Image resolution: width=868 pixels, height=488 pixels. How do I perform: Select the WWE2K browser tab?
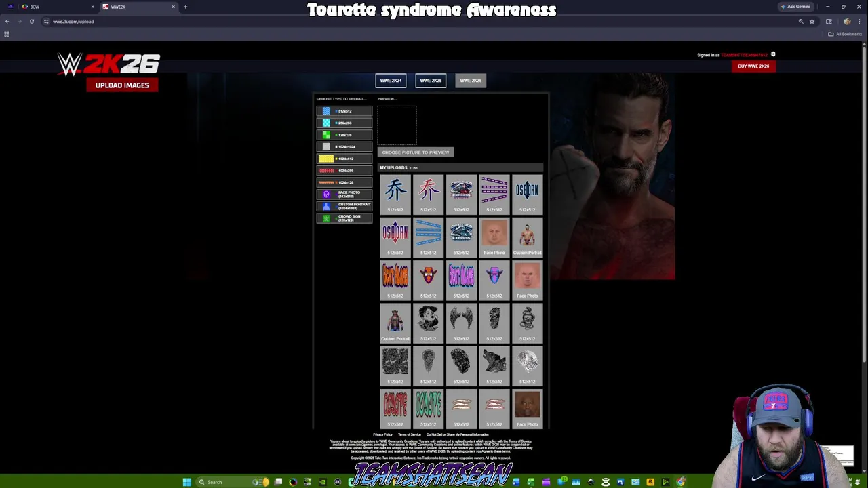tap(139, 7)
